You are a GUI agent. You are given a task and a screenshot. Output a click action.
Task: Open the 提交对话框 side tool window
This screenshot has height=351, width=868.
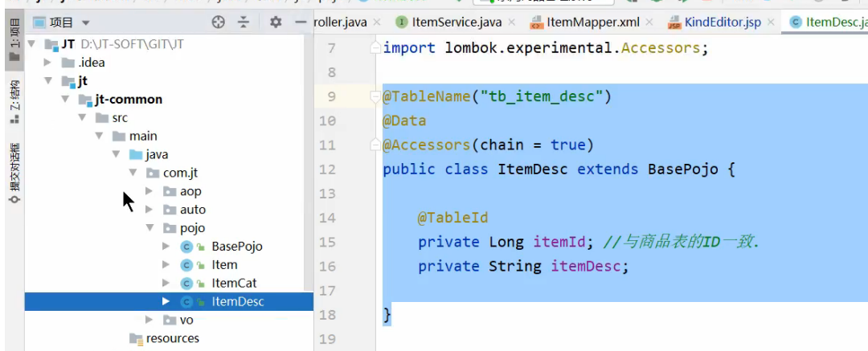[x=14, y=173]
